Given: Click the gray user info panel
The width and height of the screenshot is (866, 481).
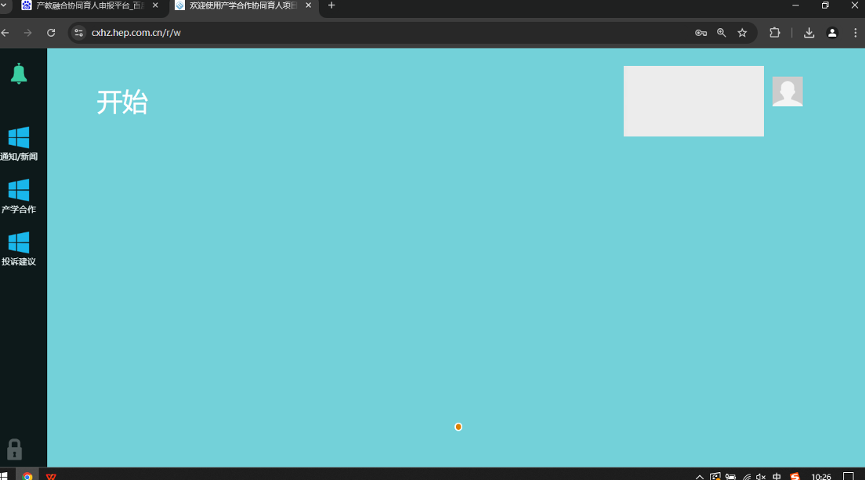Looking at the screenshot, I should coord(693,101).
